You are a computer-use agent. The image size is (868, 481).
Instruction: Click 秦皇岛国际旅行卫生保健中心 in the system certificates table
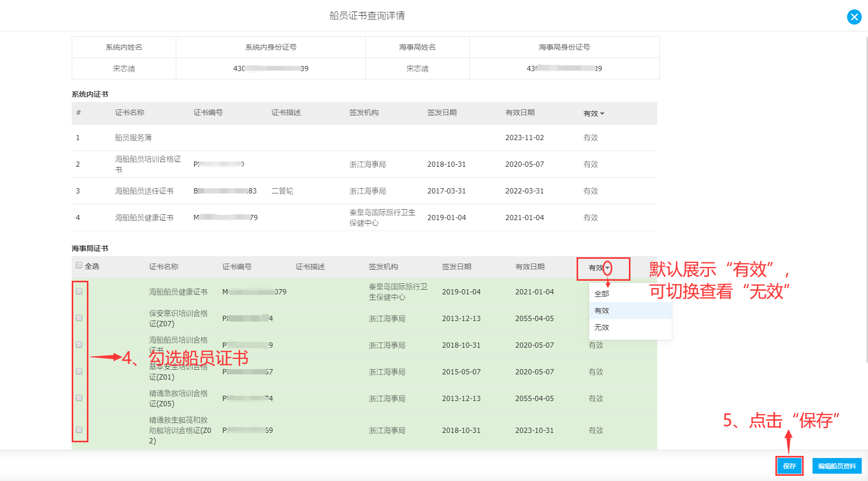(x=382, y=217)
